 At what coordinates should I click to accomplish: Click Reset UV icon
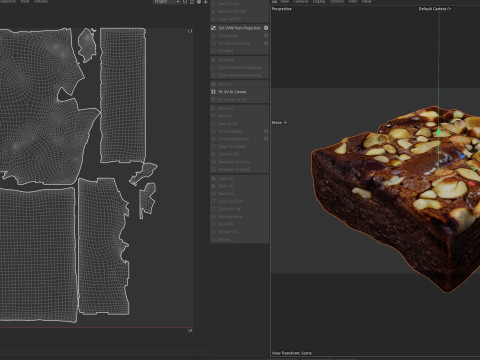214,194
